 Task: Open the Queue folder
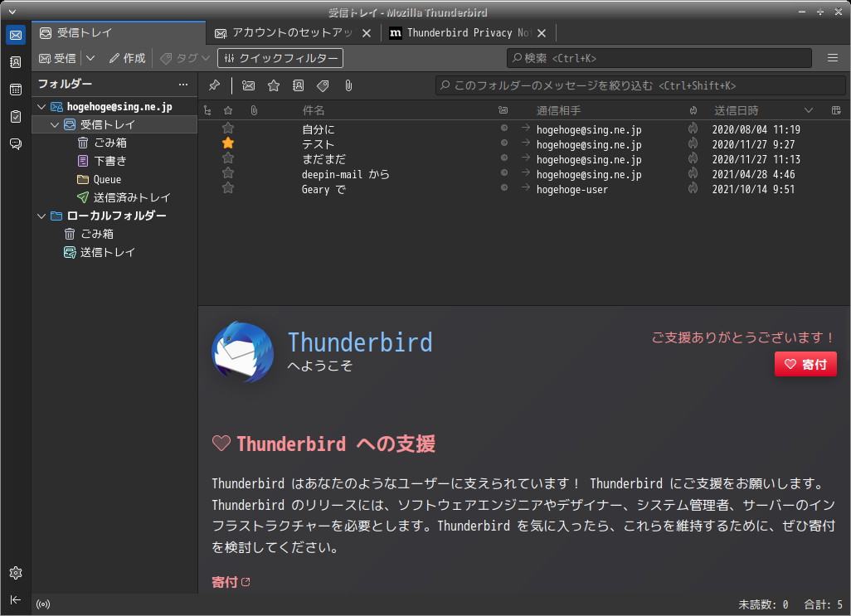click(x=100, y=179)
